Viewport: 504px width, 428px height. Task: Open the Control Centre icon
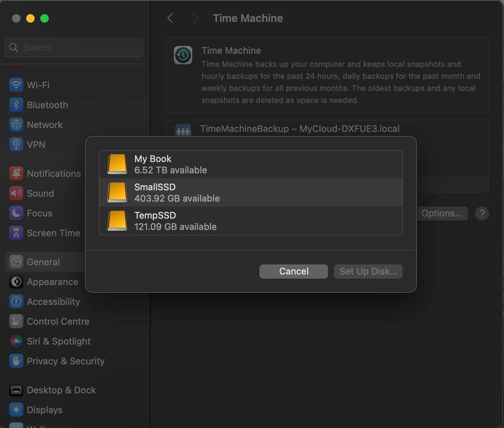[x=16, y=321]
